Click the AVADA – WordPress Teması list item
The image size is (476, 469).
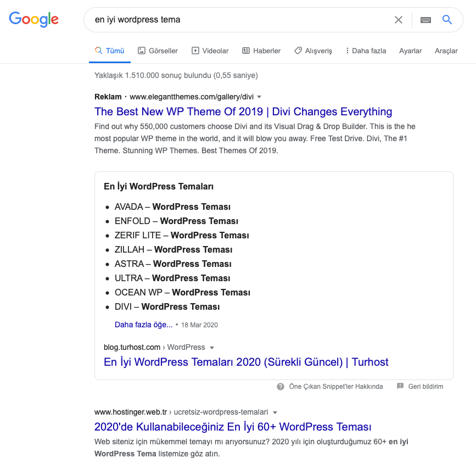pyautogui.click(x=172, y=207)
